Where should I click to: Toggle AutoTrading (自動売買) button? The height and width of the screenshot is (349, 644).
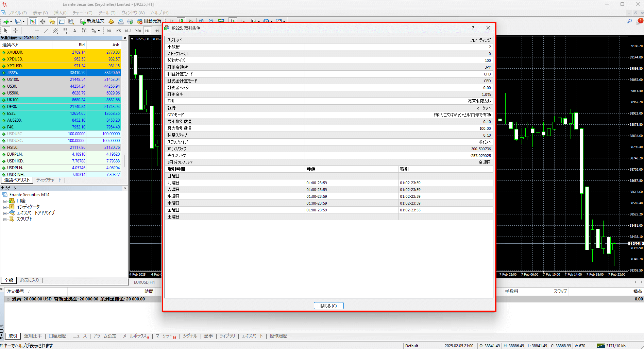click(x=149, y=21)
